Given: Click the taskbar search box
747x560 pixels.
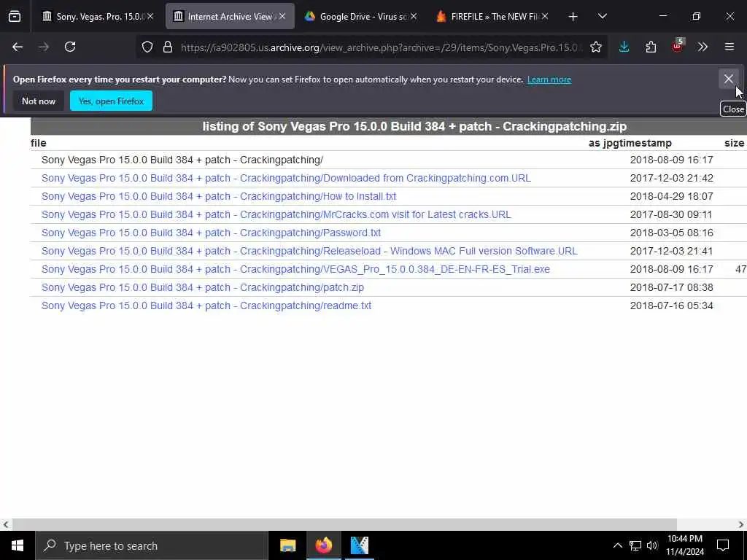Looking at the screenshot, I should point(152,545).
